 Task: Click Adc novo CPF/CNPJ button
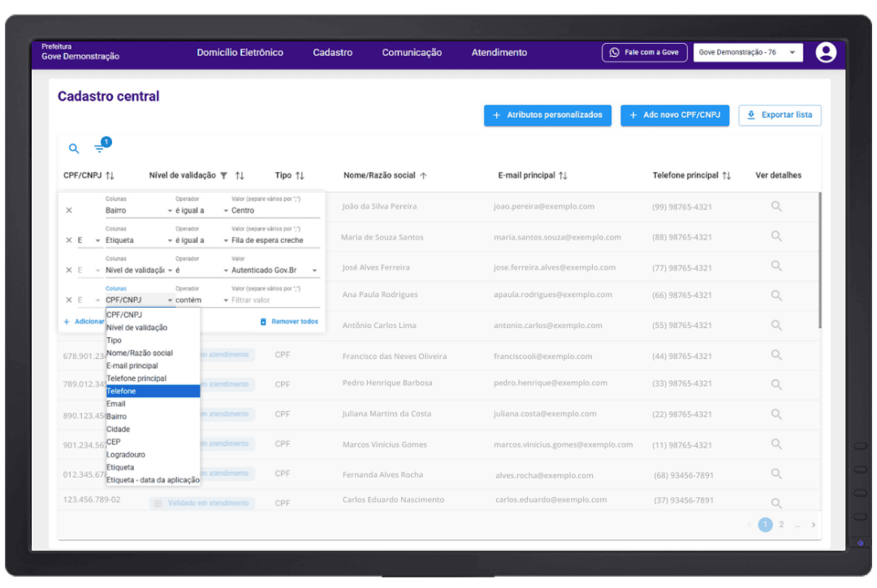pos(675,115)
